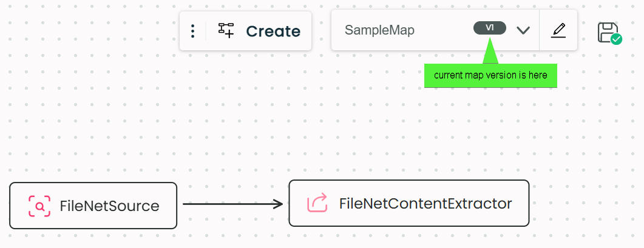The image size is (644, 248).
Task: Click the right edge of the FileNetSource node
Action: (177, 206)
